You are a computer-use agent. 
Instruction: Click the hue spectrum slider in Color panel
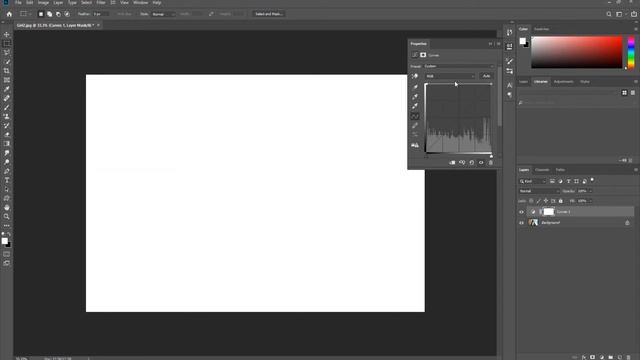pos(631,52)
